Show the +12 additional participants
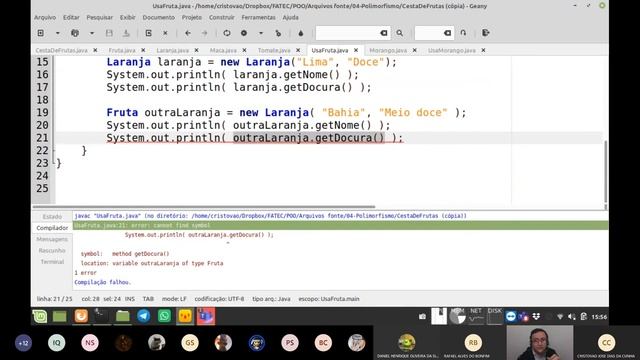The width and height of the screenshot is (640, 360). [23, 343]
